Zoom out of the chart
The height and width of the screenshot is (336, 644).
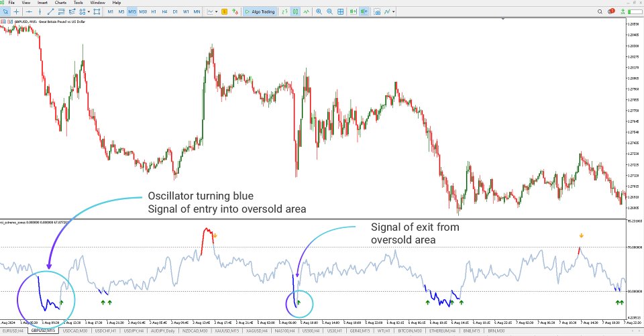pyautogui.click(x=329, y=12)
